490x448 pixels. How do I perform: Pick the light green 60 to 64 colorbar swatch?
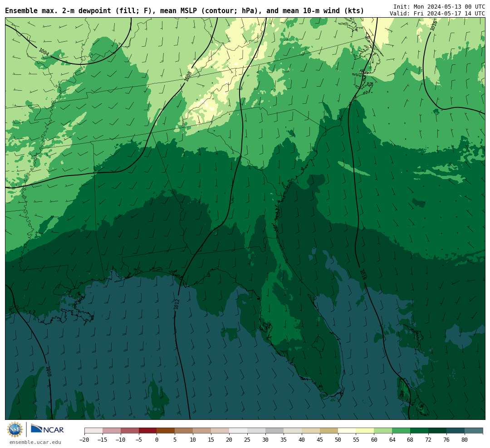[383, 431]
